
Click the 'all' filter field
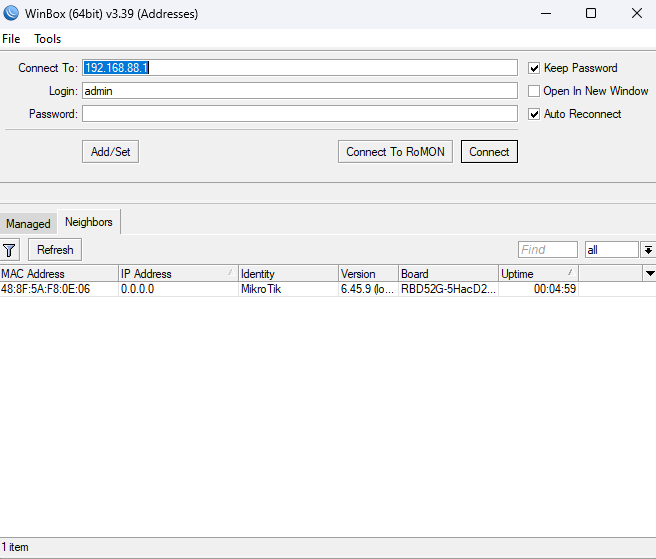(612, 250)
